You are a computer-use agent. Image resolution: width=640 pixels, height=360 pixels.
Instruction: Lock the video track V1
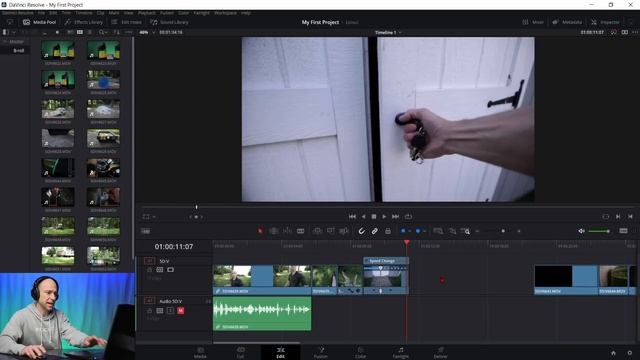pyautogui.click(x=149, y=270)
